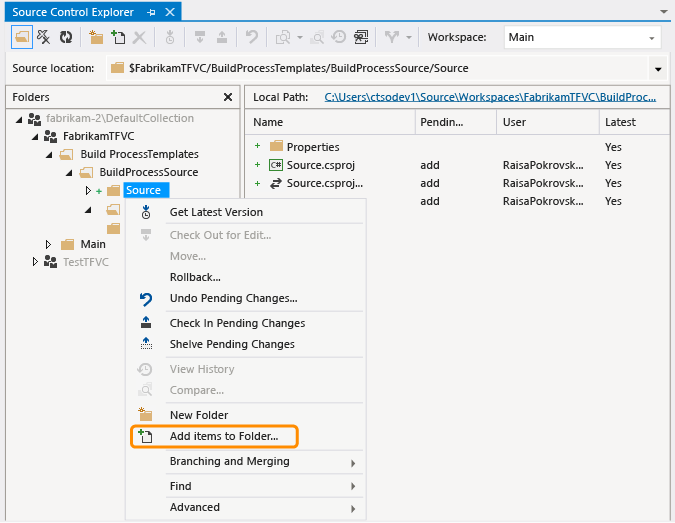Choose Undo Pending Changes... from context menu
The image size is (675, 523).
click(245, 298)
